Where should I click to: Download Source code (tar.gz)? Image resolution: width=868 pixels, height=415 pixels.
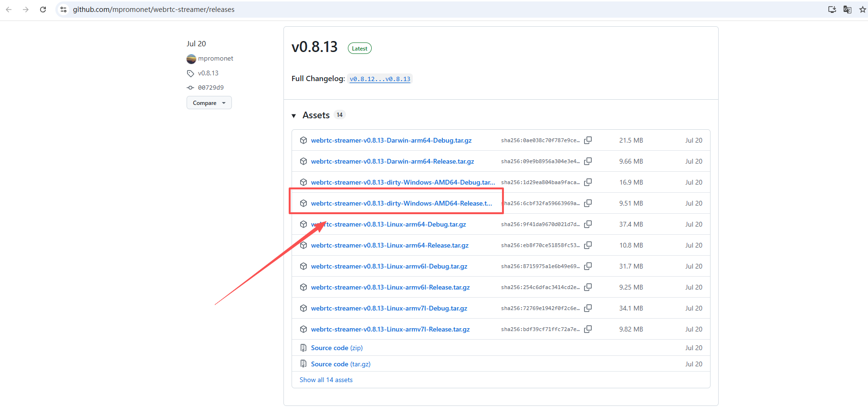click(341, 364)
